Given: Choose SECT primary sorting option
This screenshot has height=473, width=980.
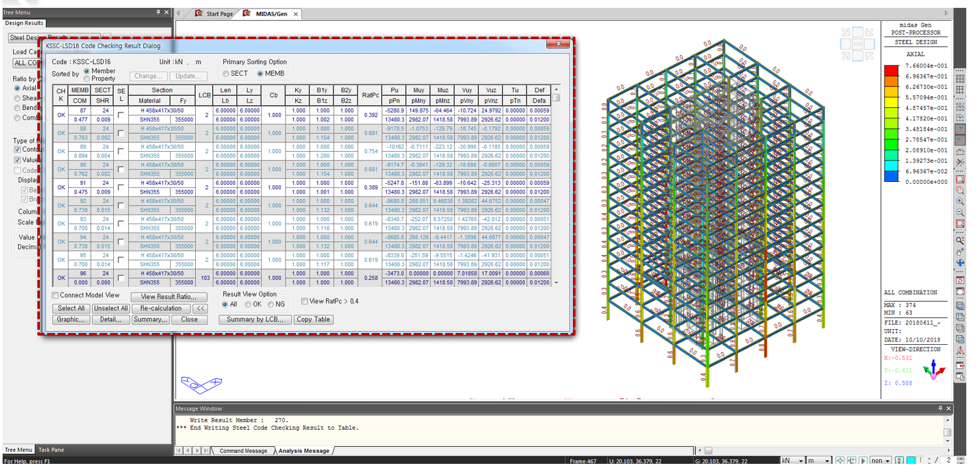Looking at the screenshot, I should click(226, 73).
